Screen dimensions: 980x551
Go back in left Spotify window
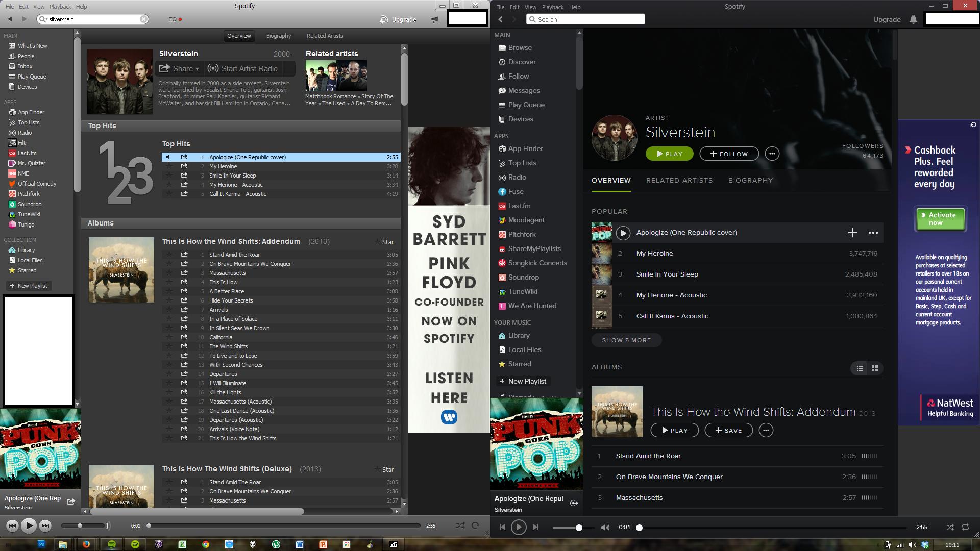pyautogui.click(x=10, y=19)
